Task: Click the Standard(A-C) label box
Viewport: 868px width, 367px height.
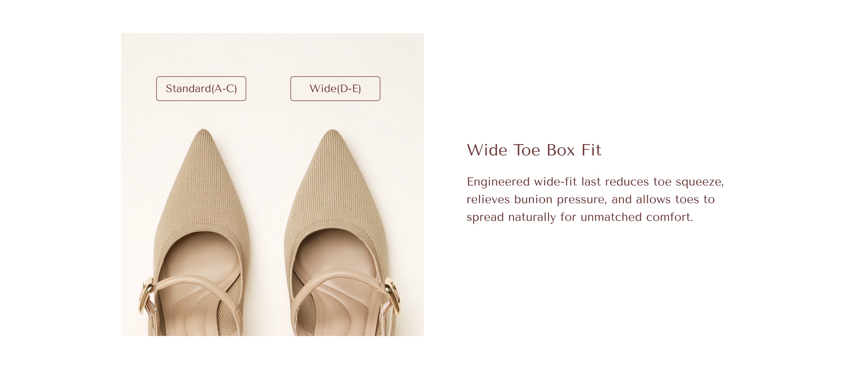Action: coord(201,89)
